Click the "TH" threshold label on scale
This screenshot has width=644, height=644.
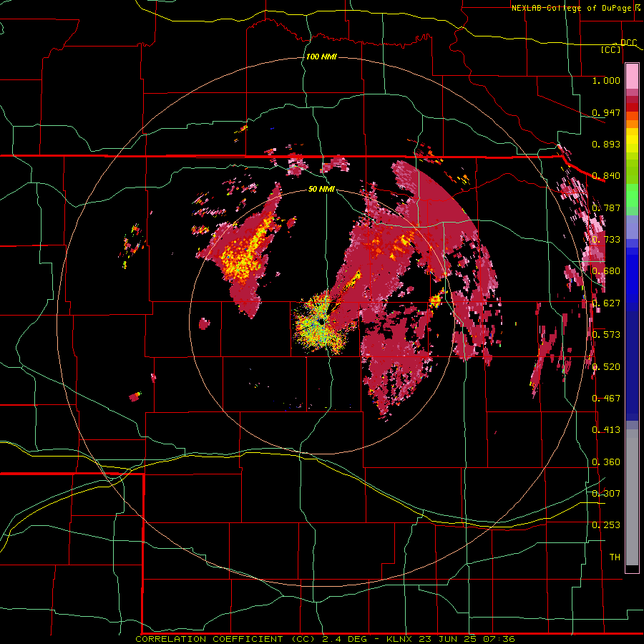[x=615, y=557]
